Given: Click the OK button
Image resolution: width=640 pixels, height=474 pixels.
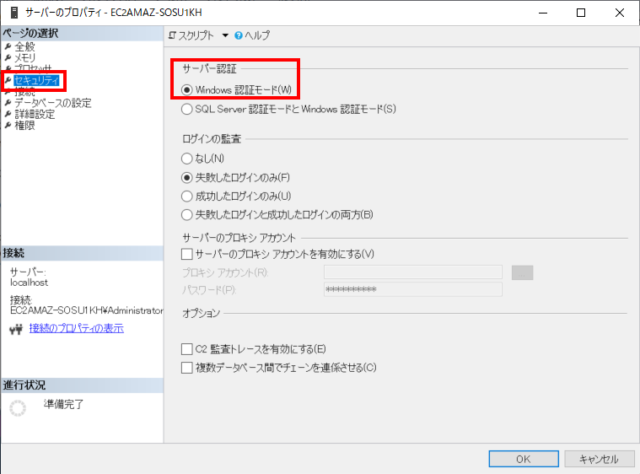Looking at the screenshot, I should click(x=524, y=459).
